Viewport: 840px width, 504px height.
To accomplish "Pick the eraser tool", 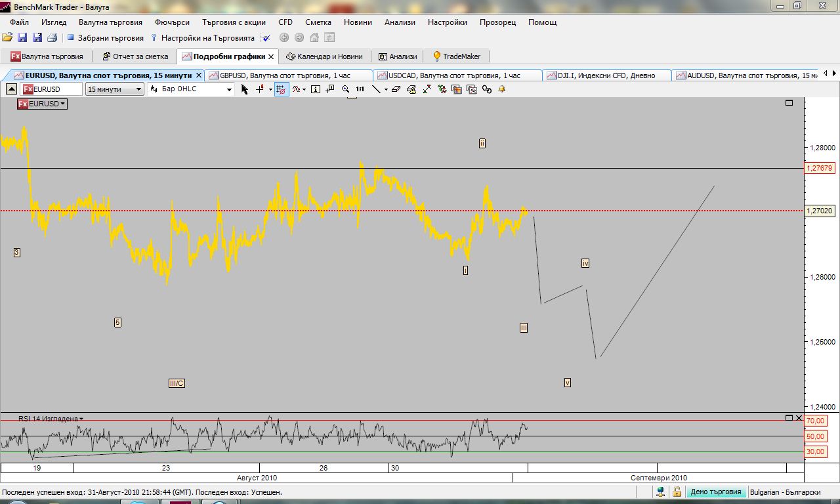I will (x=396, y=89).
